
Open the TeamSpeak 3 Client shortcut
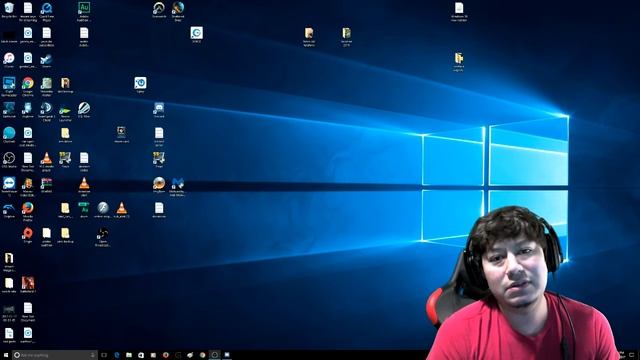pos(46,111)
